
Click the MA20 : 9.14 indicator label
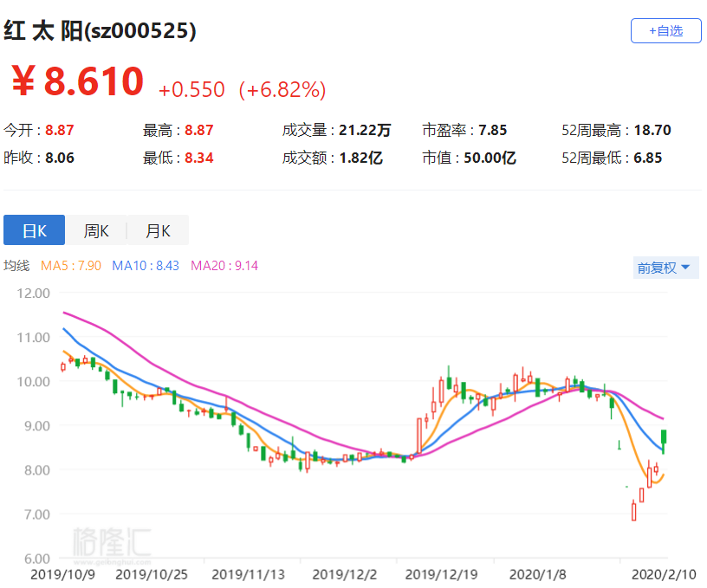(224, 266)
